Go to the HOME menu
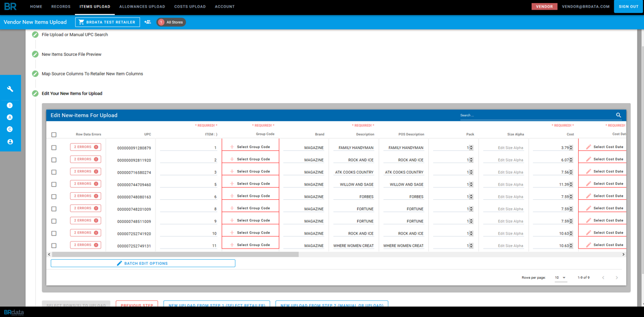The image size is (644, 317). 36,7
